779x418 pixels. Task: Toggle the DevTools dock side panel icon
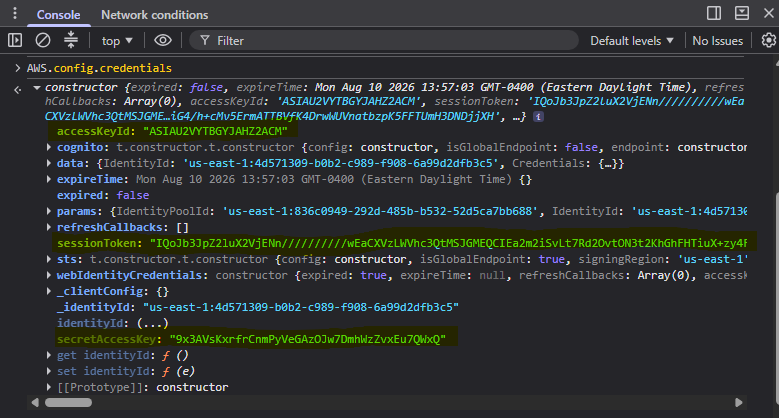click(x=714, y=13)
